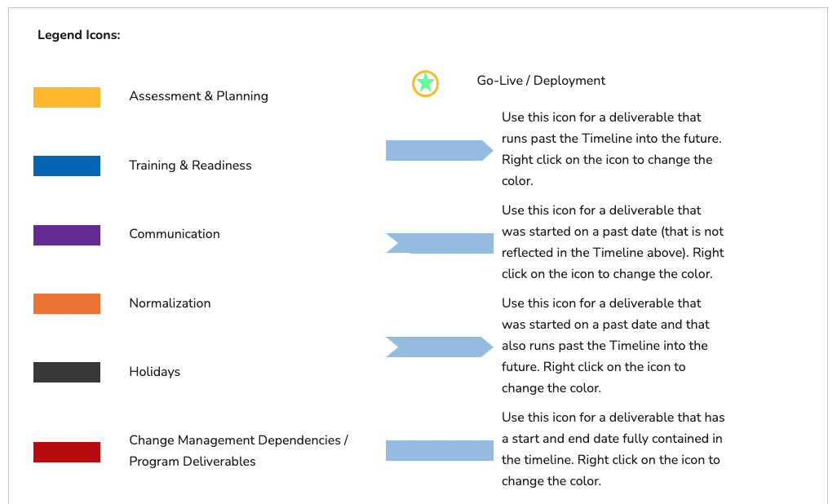Screen dimensions: 837x504
Task: Pick the red Change Management Dependencies swatch
Action: [x=67, y=452]
